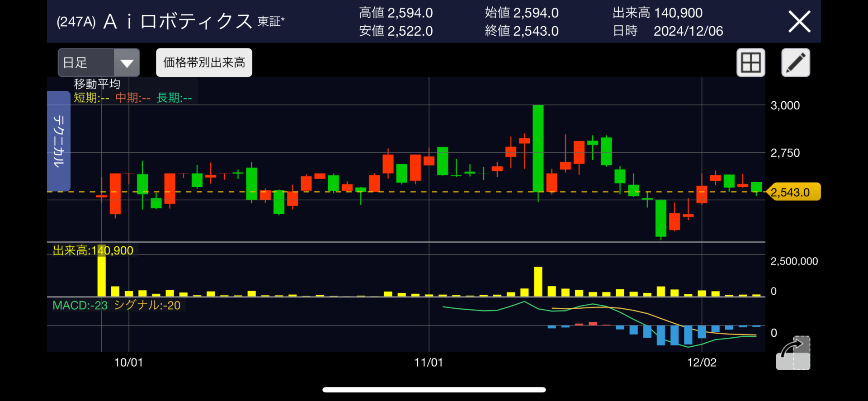Tap the シグナル:-20 signal label
The height and width of the screenshot is (401, 868).
[x=147, y=306]
